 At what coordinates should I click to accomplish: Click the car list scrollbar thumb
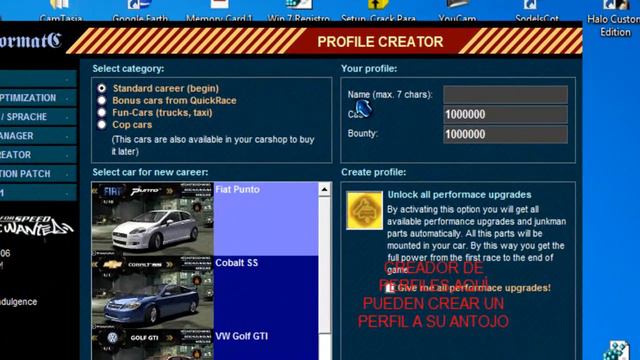[x=324, y=264]
